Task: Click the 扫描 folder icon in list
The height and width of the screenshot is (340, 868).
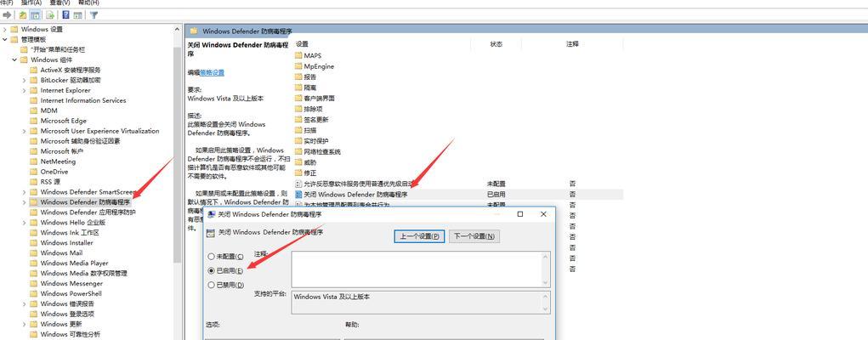Action: coord(299,130)
